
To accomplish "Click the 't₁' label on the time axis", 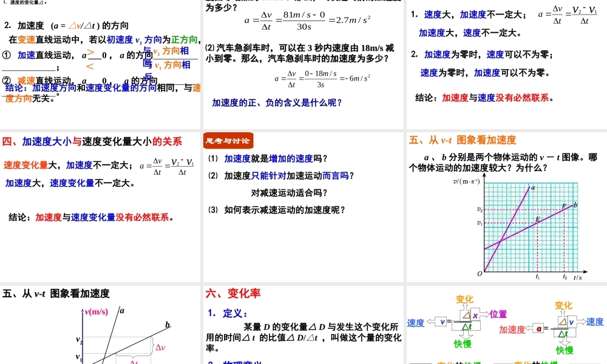I will (537, 277).
